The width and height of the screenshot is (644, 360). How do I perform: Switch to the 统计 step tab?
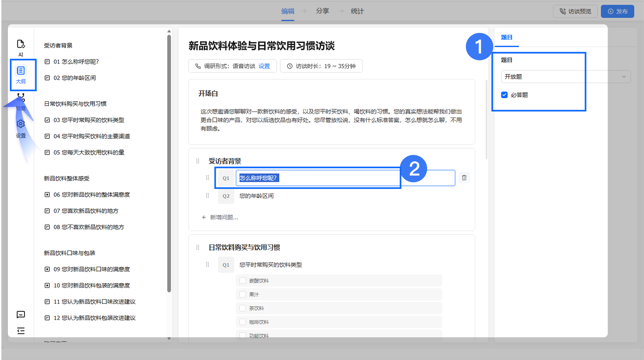coord(357,11)
